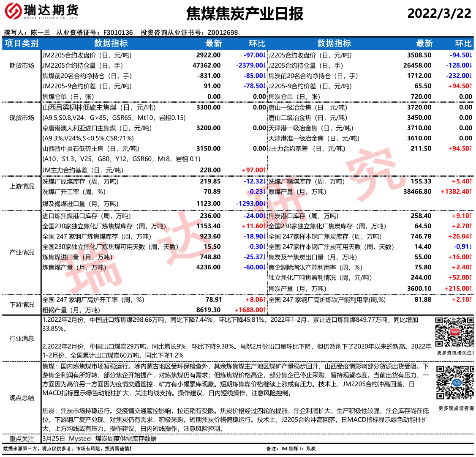This screenshot has width=476, height=457.
Task: Select the 期货市场 category cell
Action: click(x=22, y=66)
